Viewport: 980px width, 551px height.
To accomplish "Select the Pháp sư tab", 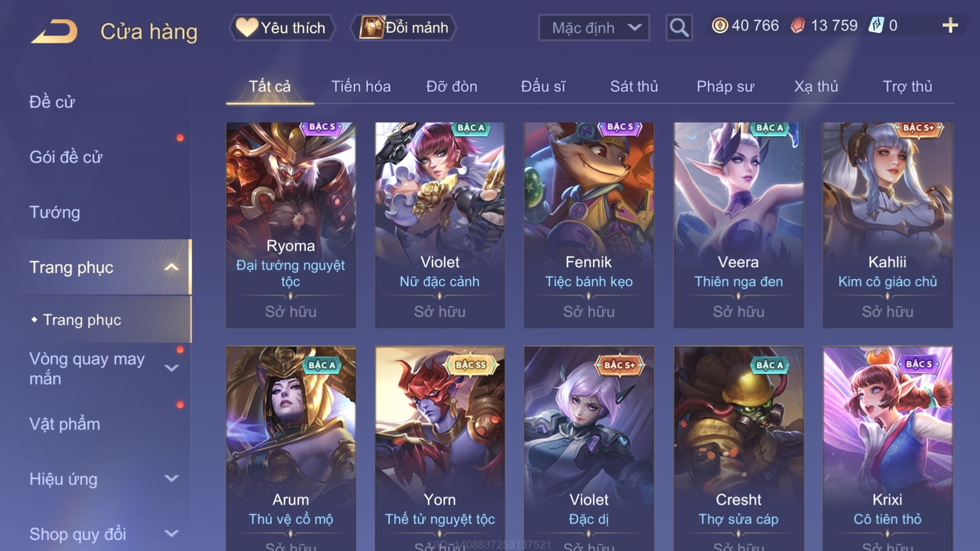I will (725, 86).
